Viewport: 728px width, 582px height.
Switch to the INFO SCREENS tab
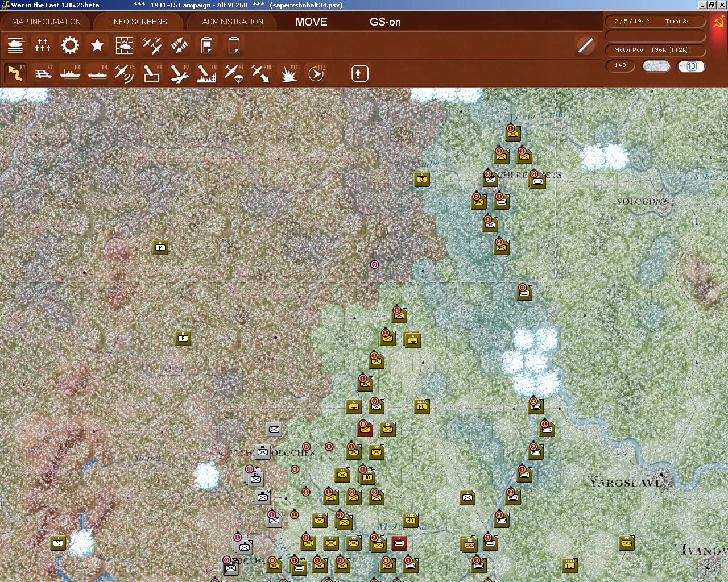pos(139,22)
